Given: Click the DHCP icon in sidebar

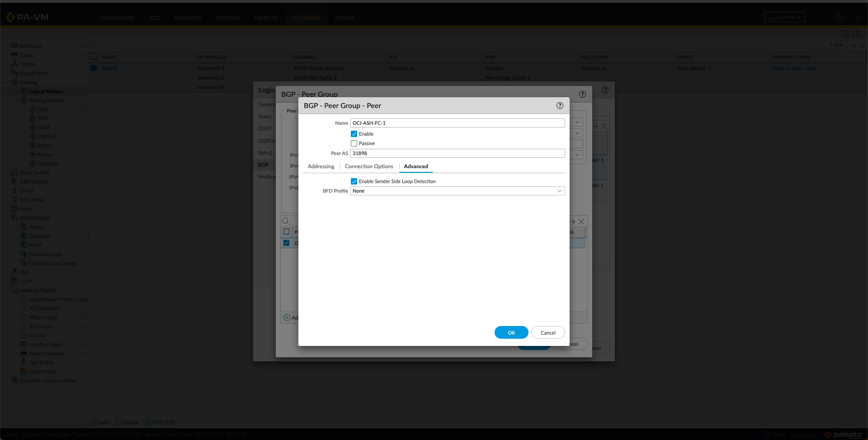Looking at the screenshot, I should pos(14,190).
